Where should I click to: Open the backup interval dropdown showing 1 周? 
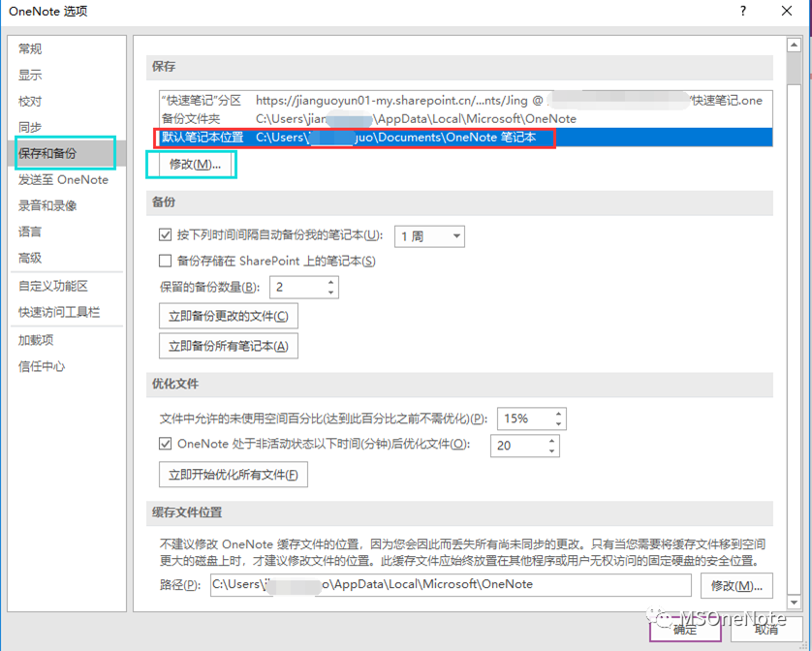coord(429,236)
